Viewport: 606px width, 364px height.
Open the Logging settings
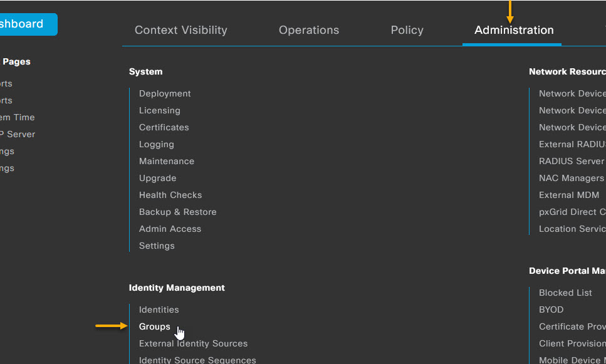point(157,145)
